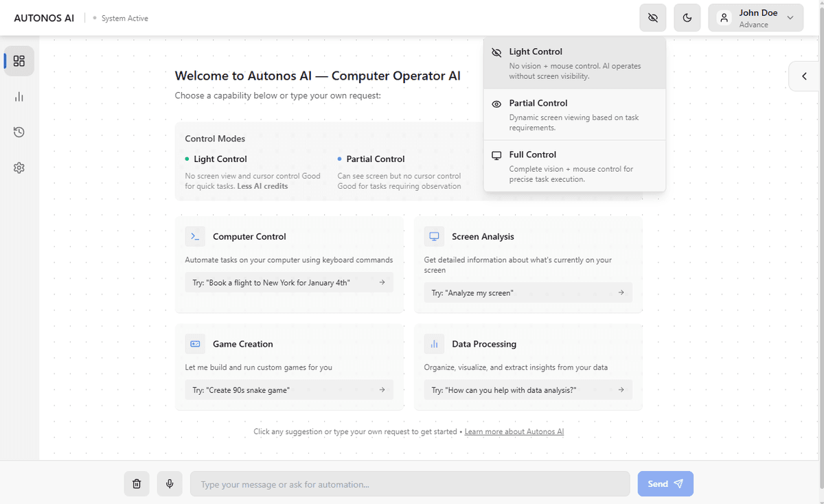
Task: Click the Game Creation controller icon
Action: point(195,344)
